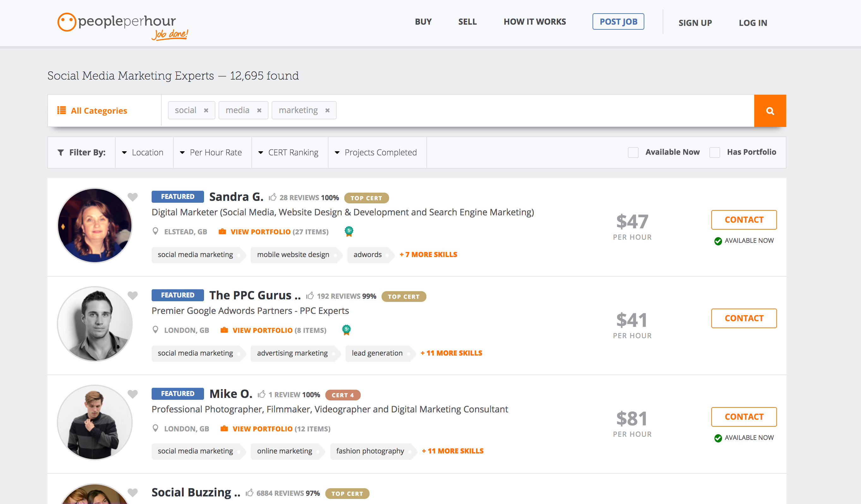861x504 pixels.
Task: Expand the Location filter dropdown
Action: (144, 153)
